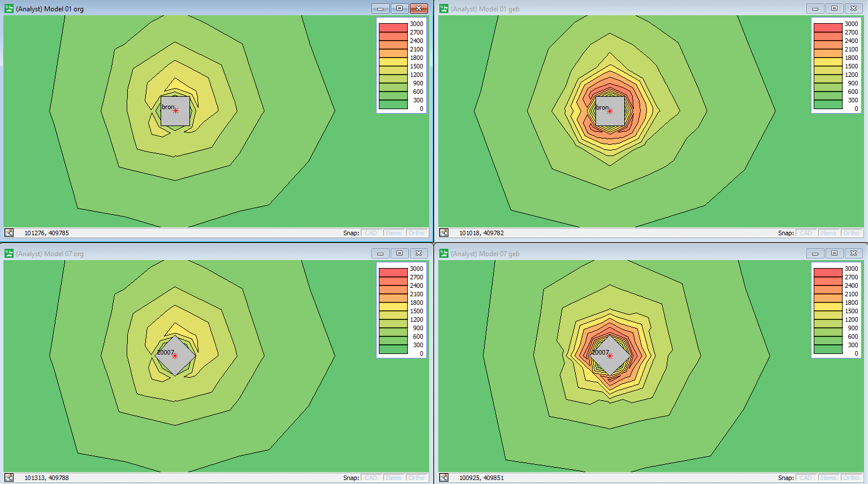Activate the Model 07 geb title bar

click(622, 253)
